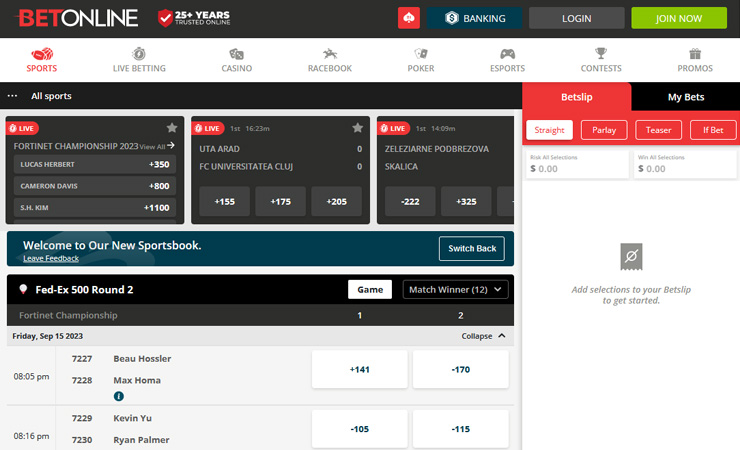The image size is (740, 450).
Task: Select If Bet type
Action: click(x=713, y=130)
